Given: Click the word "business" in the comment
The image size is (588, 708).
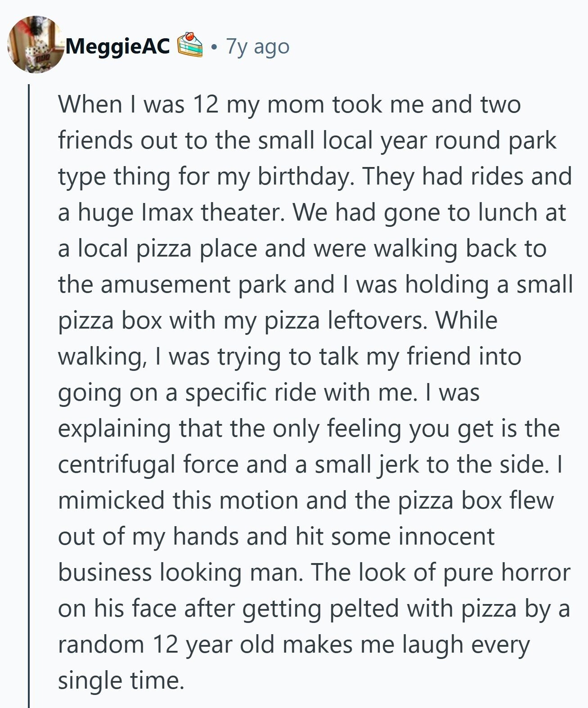Looking at the screenshot, I should [x=105, y=573].
